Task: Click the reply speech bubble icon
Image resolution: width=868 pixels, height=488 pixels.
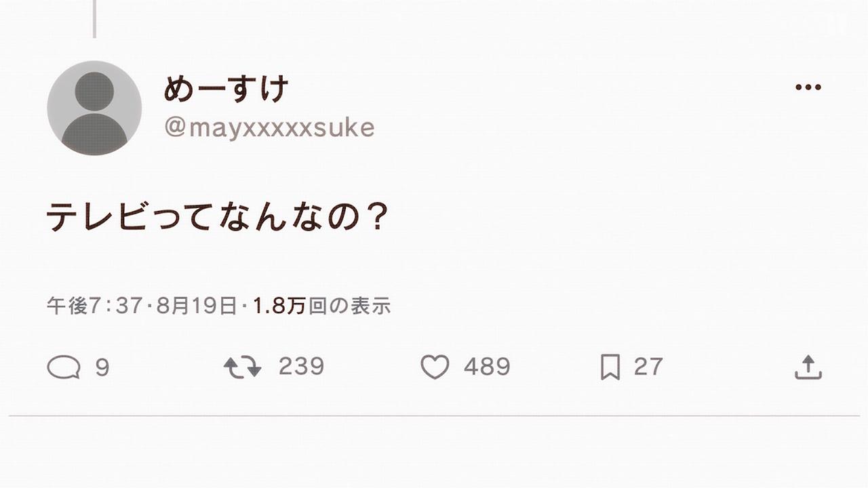Action: pyautogui.click(x=64, y=367)
